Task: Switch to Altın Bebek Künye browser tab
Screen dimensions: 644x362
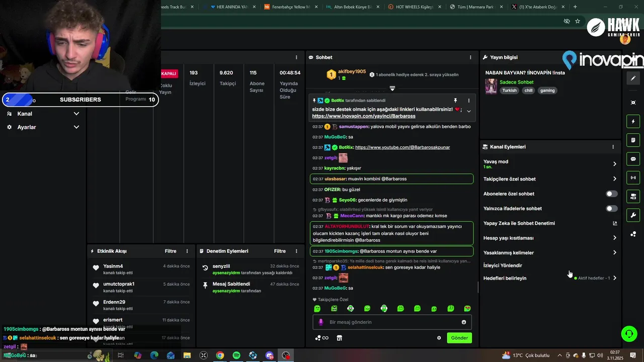Action: point(352,7)
